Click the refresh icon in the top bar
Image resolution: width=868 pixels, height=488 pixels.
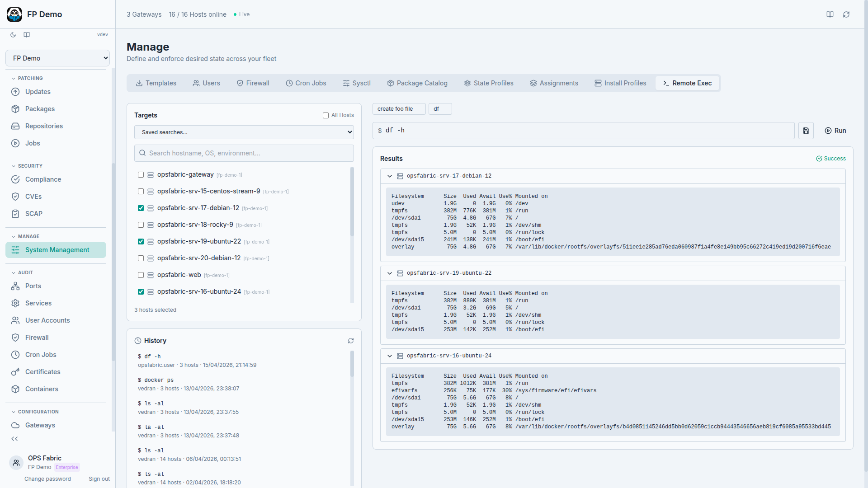[x=846, y=14]
